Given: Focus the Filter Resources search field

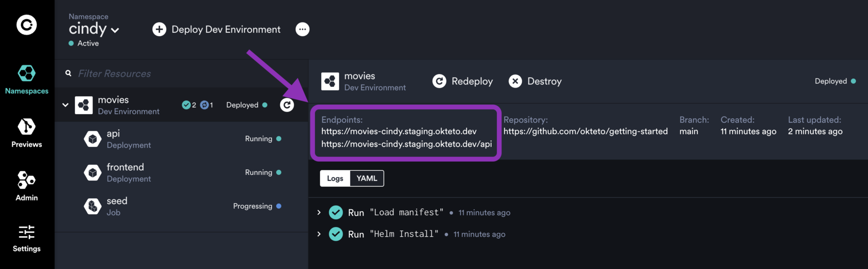Looking at the screenshot, I should (181, 74).
